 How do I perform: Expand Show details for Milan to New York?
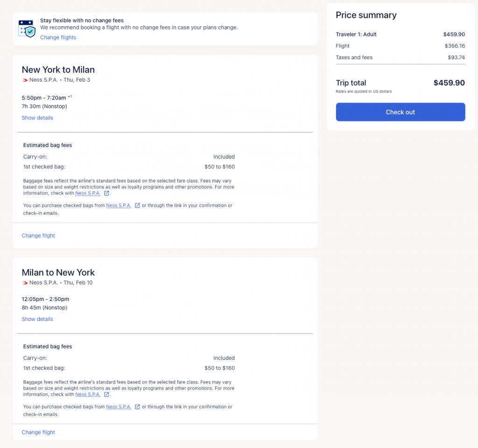point(37,319)
